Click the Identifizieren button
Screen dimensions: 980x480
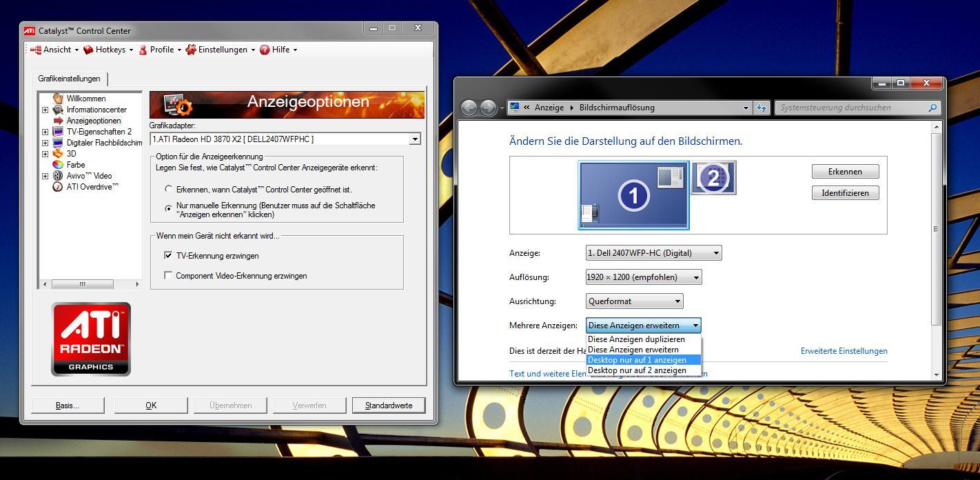(x=845, y=193)
